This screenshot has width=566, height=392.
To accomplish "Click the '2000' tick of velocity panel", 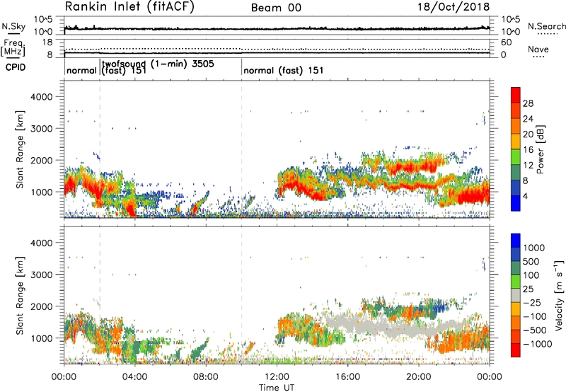I will (41, 306).
